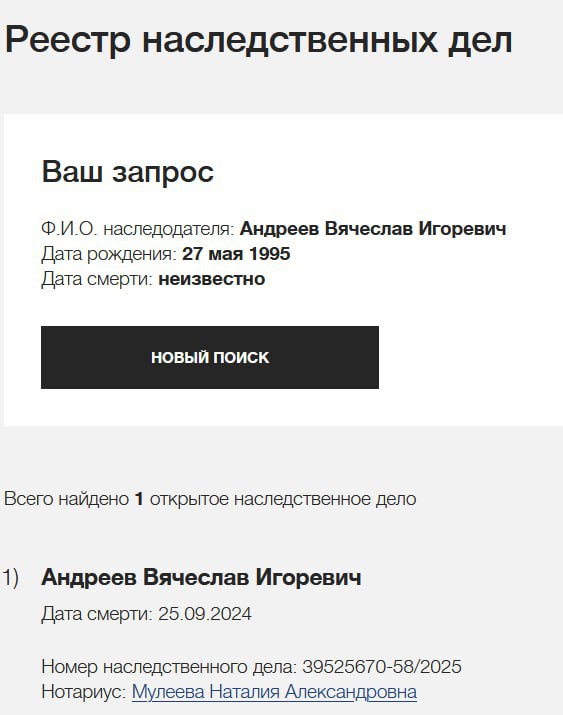Click the result list number 1)
Image resolution: width=563 pixels, height=715 pixels.
[10, 578]
